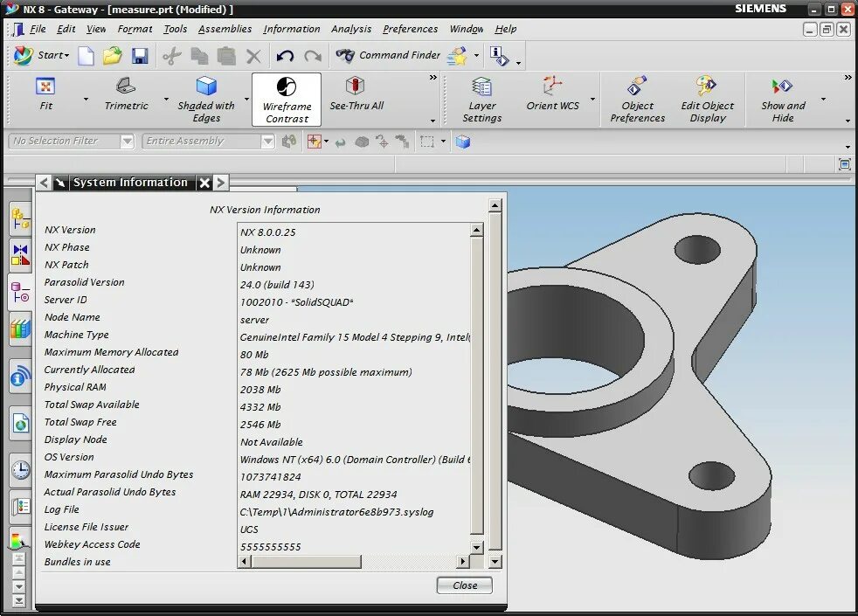Viewport: 858px width, 616px height.
Task: Open Edit Object Display
Action: (708, 100)
